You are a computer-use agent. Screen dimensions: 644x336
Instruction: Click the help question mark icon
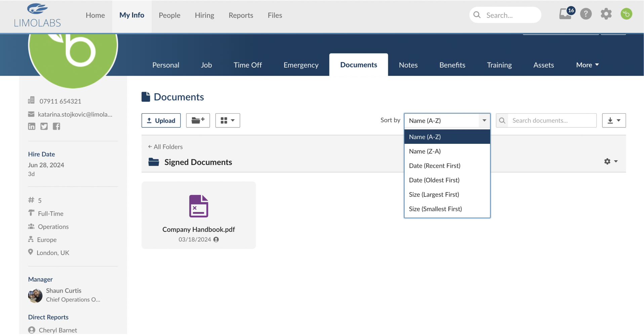click(x=586, y=14)
